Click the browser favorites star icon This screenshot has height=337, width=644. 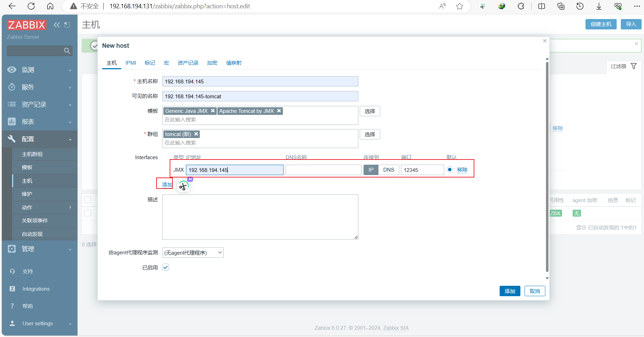[x=459, y=6]
